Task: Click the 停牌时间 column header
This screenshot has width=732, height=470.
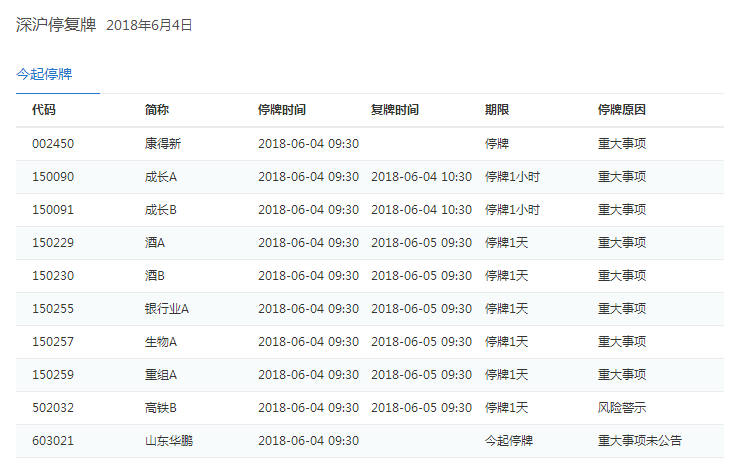Action: point(282,110)
